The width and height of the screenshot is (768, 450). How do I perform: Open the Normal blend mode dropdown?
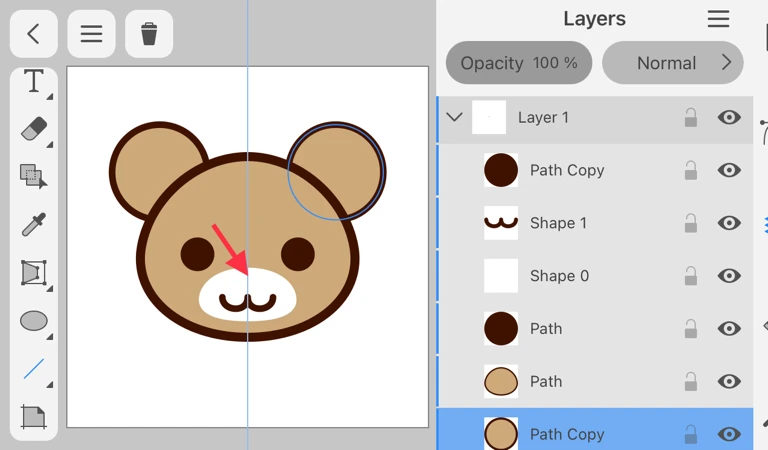672,63
